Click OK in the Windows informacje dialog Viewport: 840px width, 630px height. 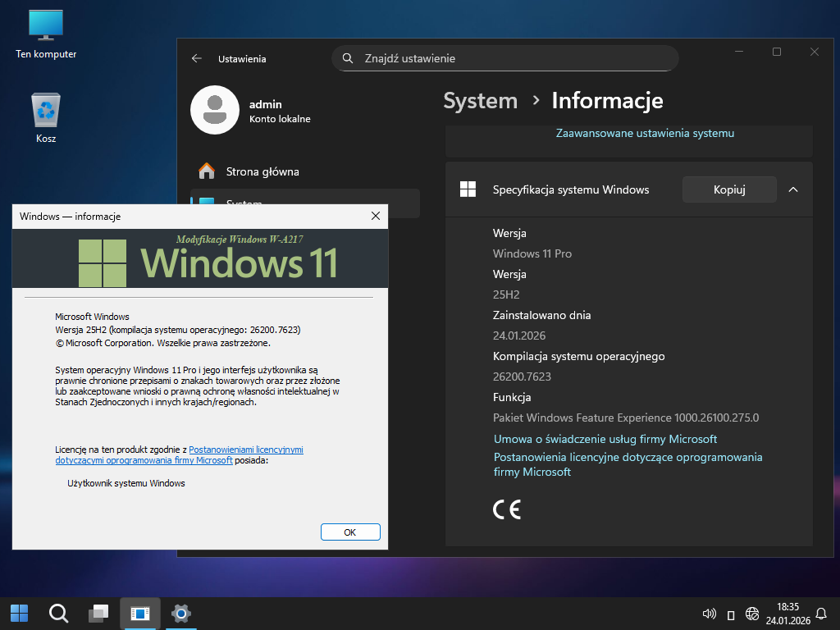click(350, 532)
